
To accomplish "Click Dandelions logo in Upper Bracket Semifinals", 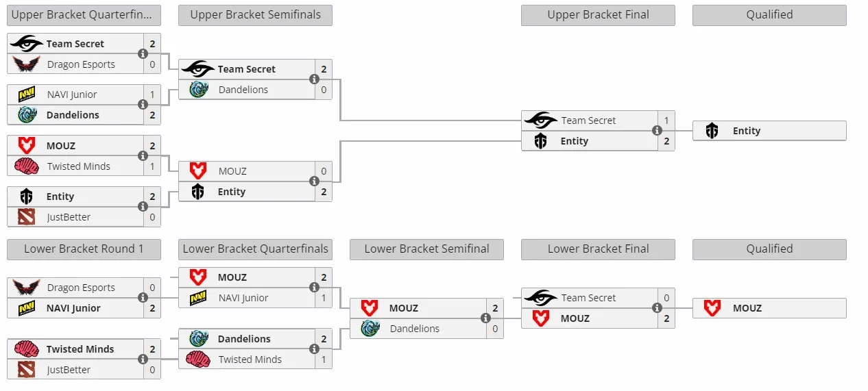I will 198,90.
